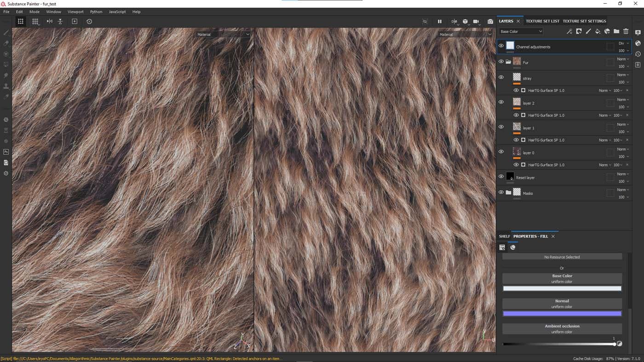Add a new folder in Layers panel

(616, 31)
